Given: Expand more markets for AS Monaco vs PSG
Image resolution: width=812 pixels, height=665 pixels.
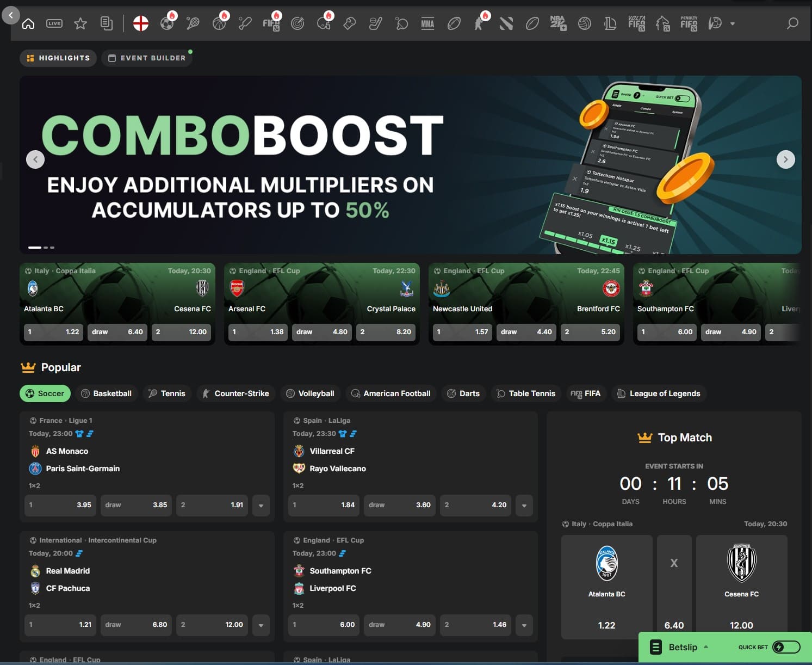Looking at the screenshot, I should 261,505.
